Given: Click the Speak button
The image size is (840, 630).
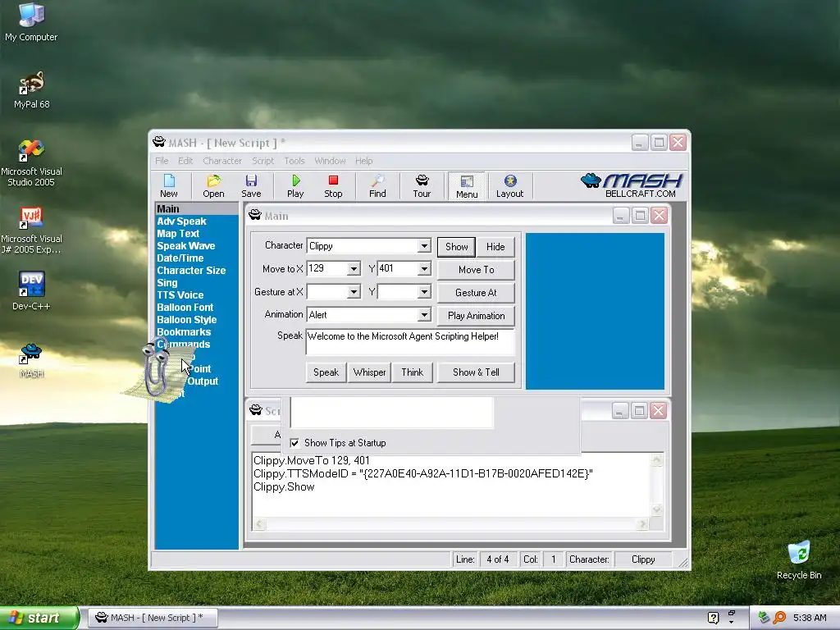Looking at the screenshot, I should coord(326,372).
